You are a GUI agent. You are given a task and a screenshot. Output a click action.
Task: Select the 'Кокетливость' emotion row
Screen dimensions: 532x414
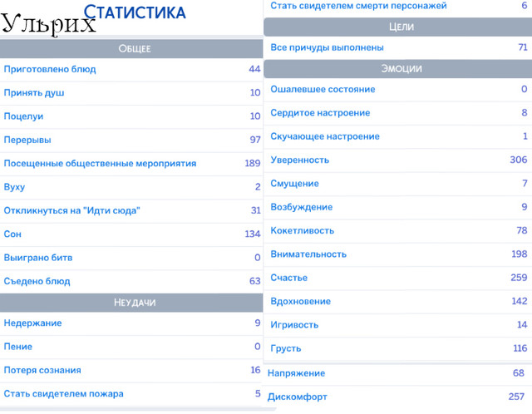[x=397, y=231]
